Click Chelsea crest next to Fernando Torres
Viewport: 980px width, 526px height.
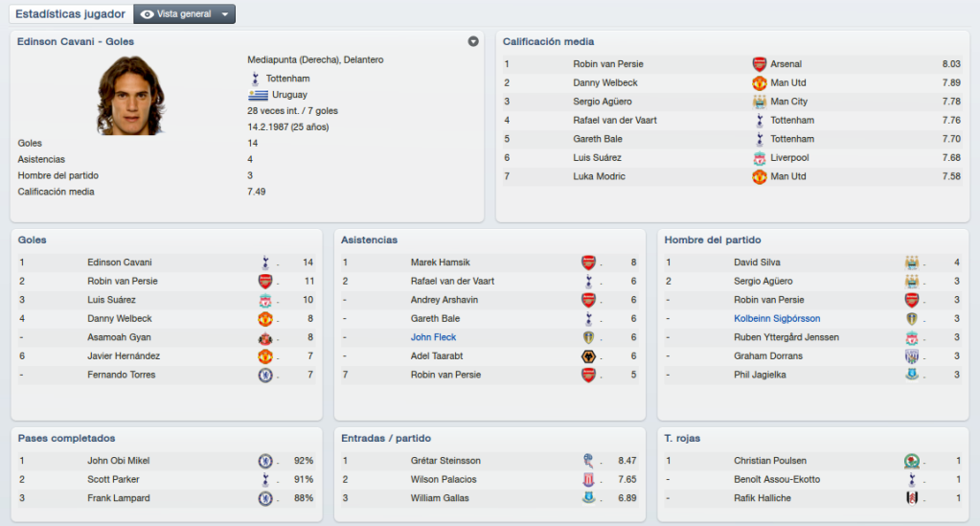(265, 375)
